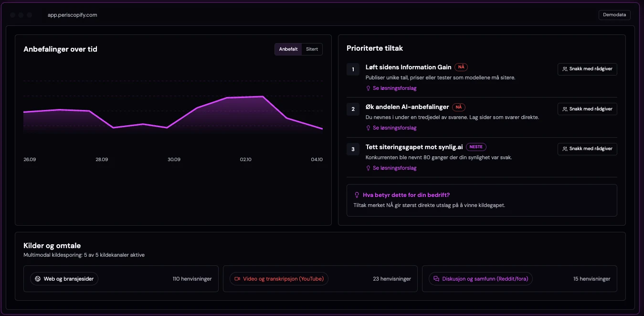Open Se løsningsforslag for Øk andelen AI-anbefalinger
The image size is (644, 316).
[391, 128]
